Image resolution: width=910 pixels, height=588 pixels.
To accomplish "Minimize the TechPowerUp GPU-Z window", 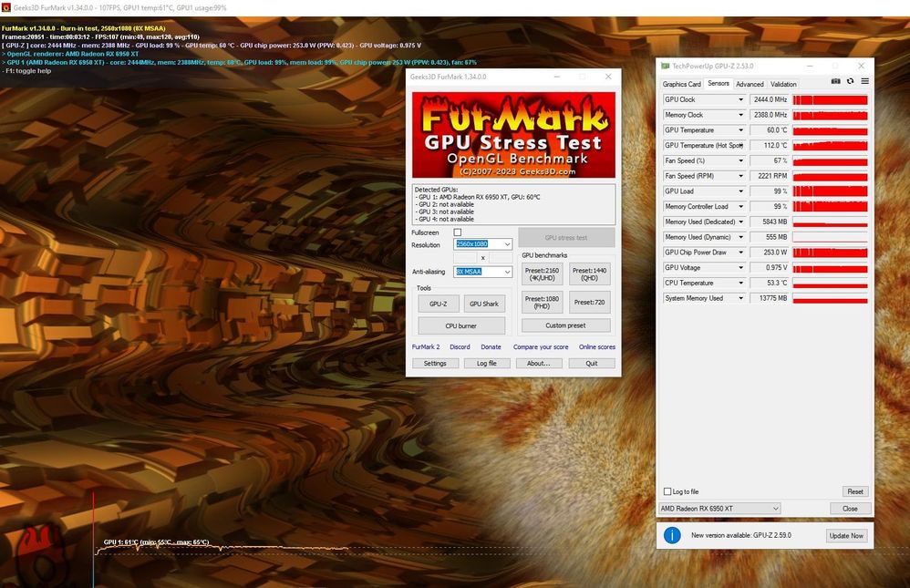I will coord(810,67).
